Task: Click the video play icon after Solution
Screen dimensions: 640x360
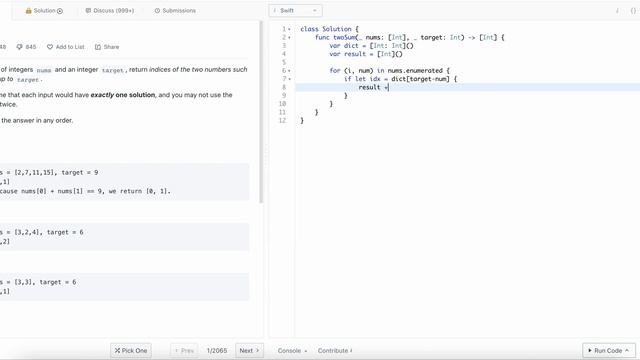Action: [x=60, y=11]
